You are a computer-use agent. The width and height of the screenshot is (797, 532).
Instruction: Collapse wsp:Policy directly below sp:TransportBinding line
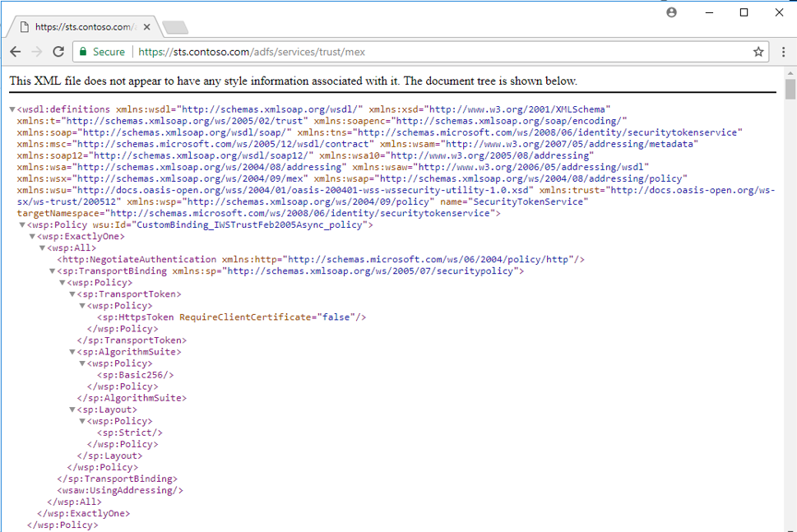coord(63,283)
